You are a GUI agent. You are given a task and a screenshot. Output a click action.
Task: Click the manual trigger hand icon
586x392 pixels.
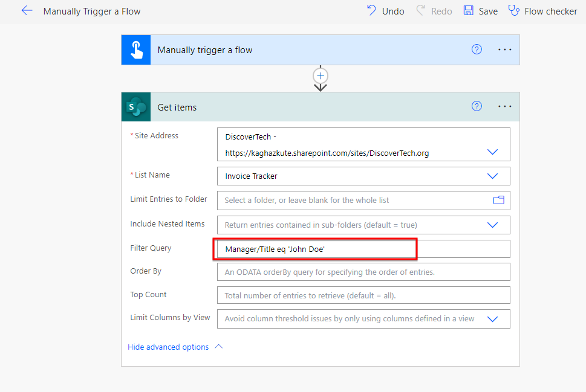point(136,50)
